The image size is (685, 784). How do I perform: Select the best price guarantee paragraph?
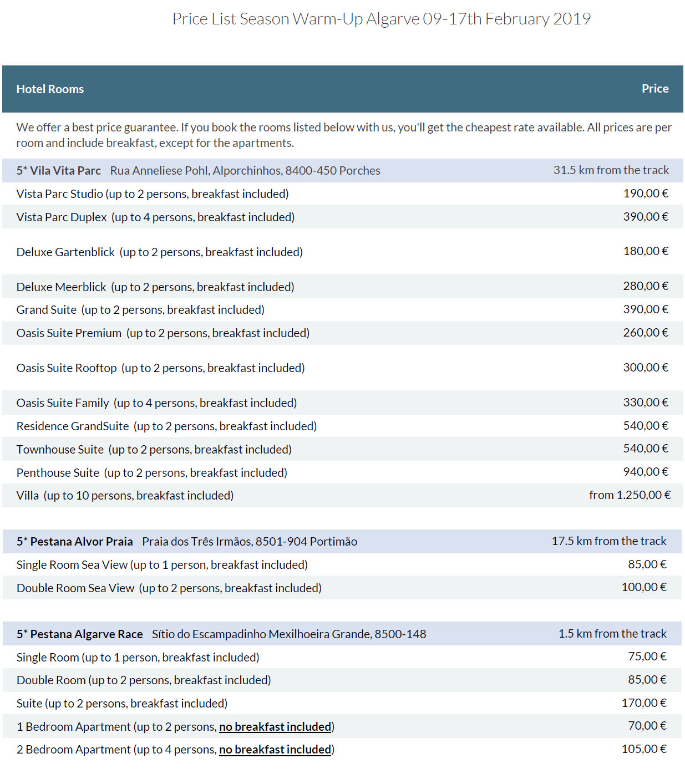click(344, 135)
